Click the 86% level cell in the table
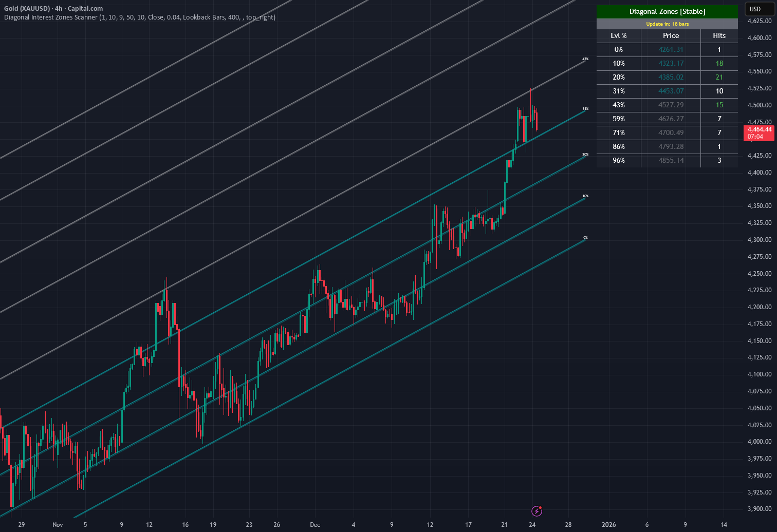The width and height of the screenshot is (777, 532). pyautogui.click(x=619, y=147)
